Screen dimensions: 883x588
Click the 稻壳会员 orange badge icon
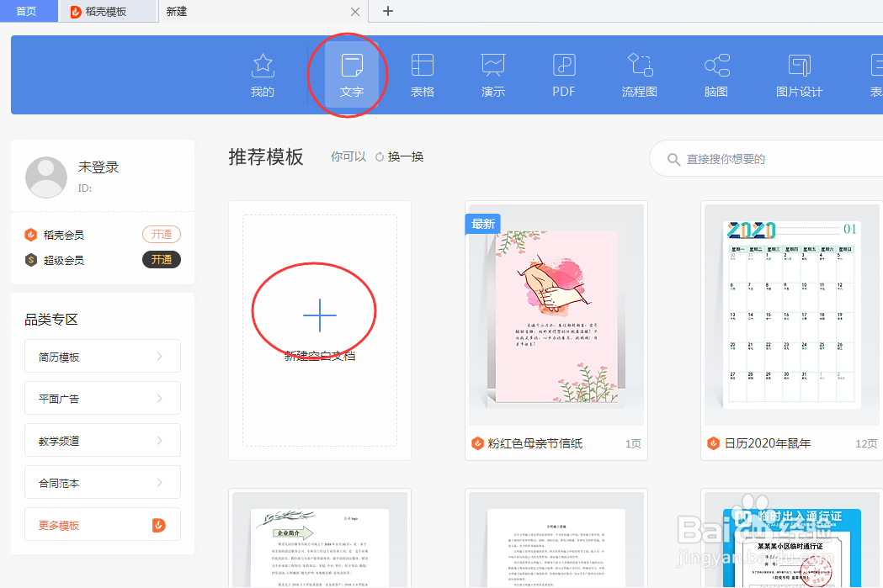pos(31,235)
